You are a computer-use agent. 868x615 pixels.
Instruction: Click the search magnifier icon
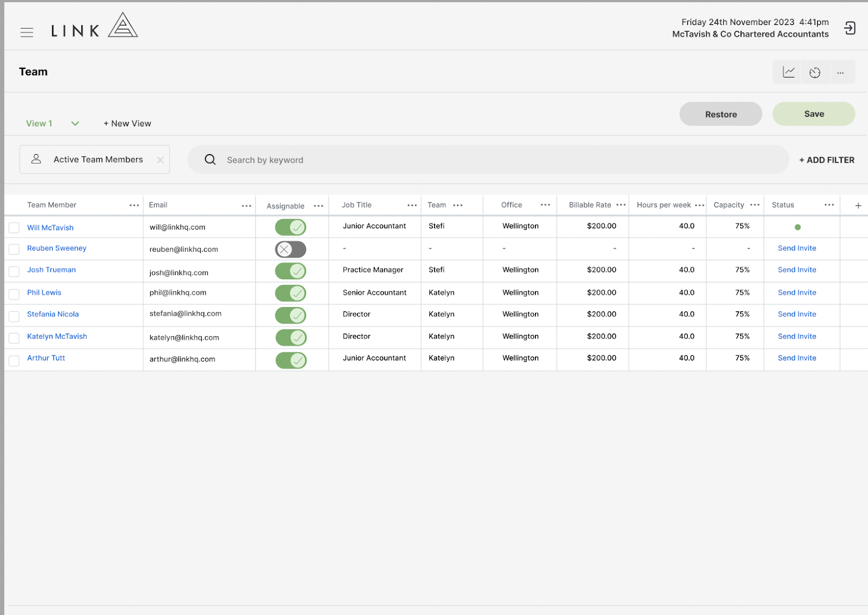(210, 159)
